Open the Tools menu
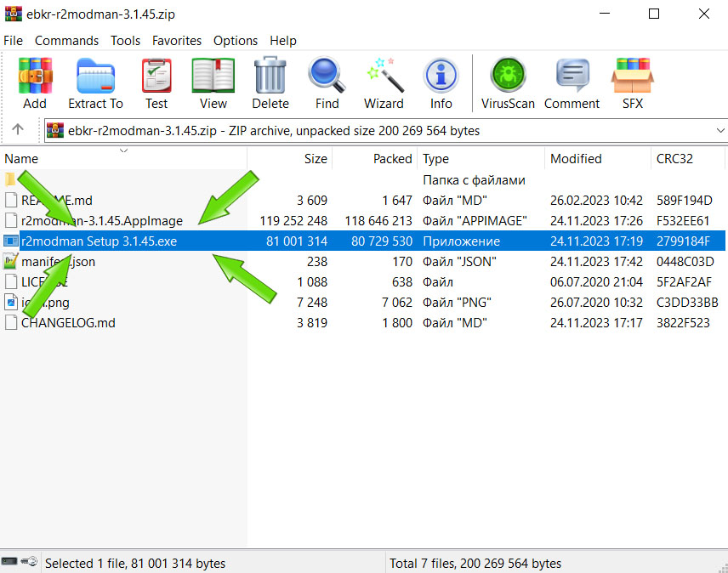Screen dimensions: 728x573 click(x=125, y=41)
